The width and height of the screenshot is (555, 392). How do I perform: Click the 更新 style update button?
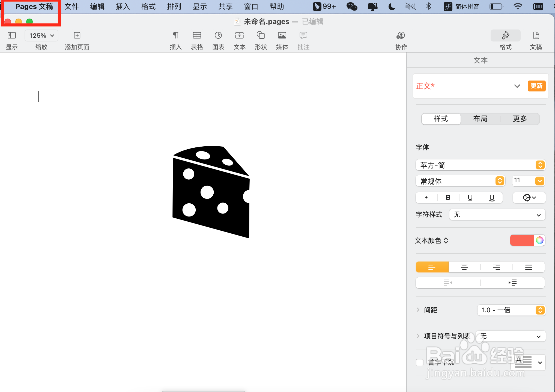coord(536,86)
